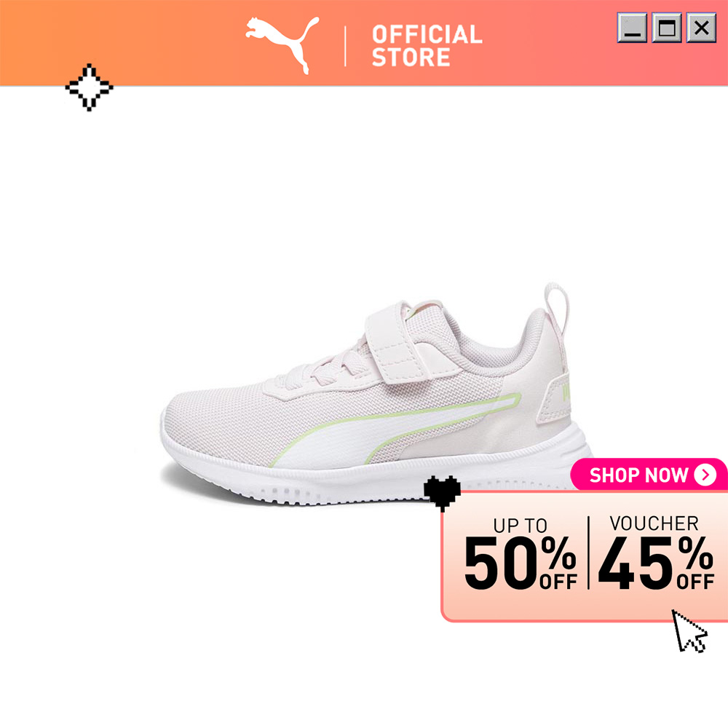The width and height of the screenshot is (728, 728).
Task: Minimize the retro window frame
Action: 632,28
